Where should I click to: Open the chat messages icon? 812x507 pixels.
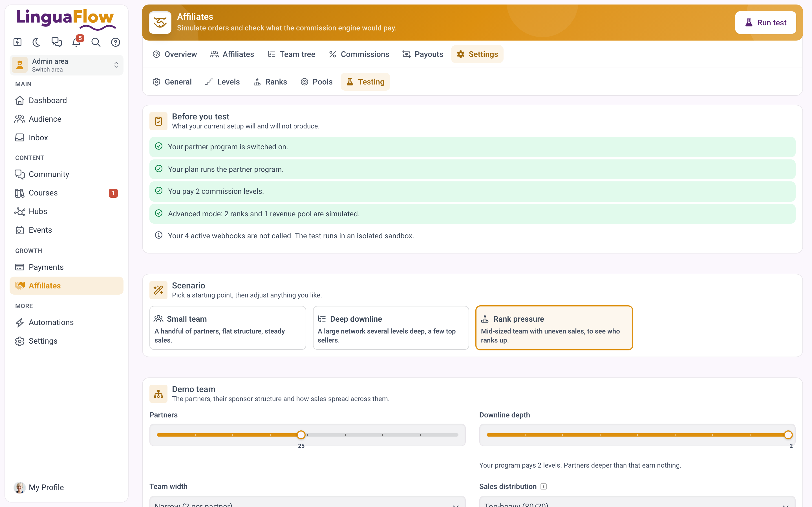(57, 42)
